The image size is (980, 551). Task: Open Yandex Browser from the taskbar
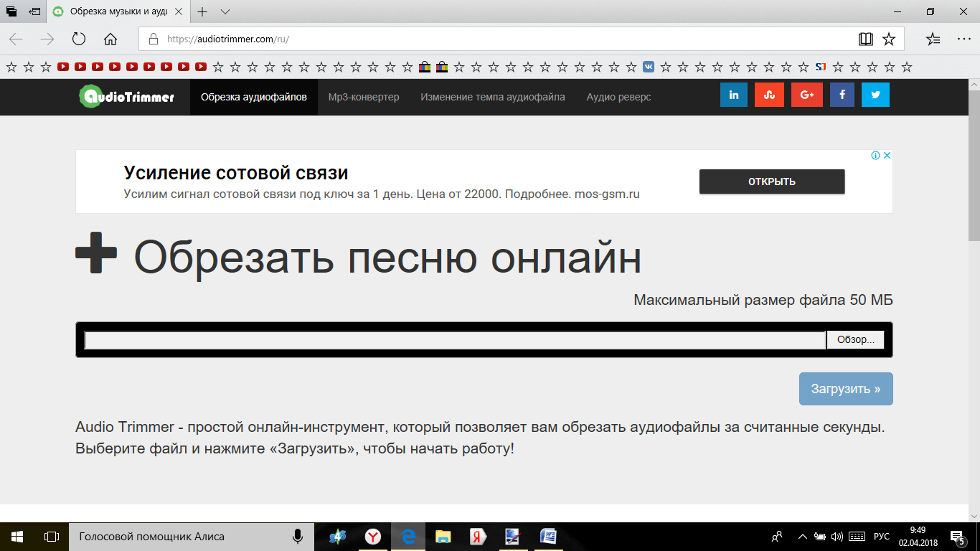point(373,537)
